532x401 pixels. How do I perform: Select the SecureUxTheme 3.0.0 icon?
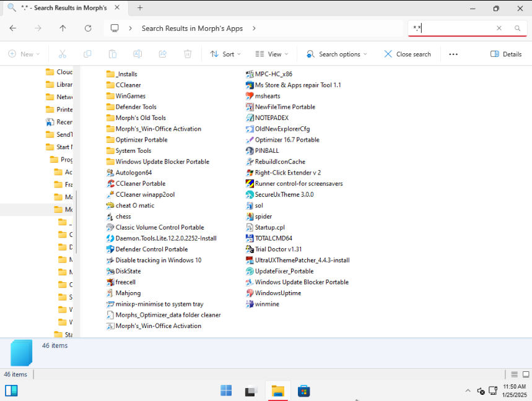(250, 194)
